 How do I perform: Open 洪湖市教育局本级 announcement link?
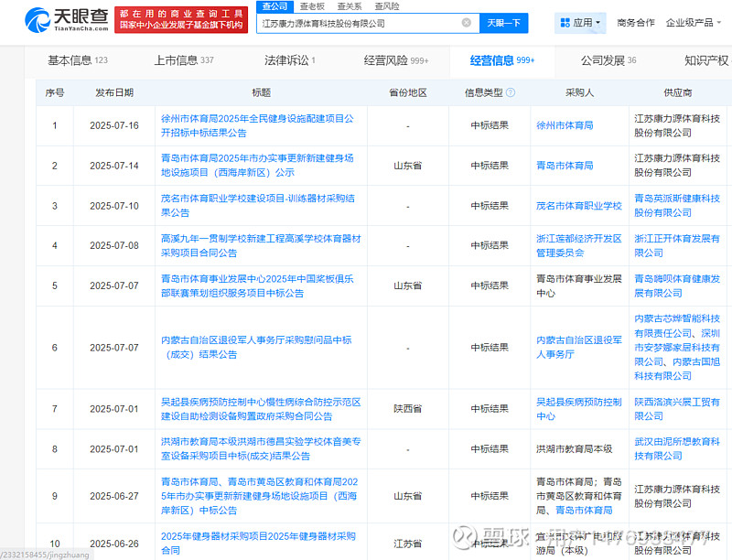pos(261,449)
